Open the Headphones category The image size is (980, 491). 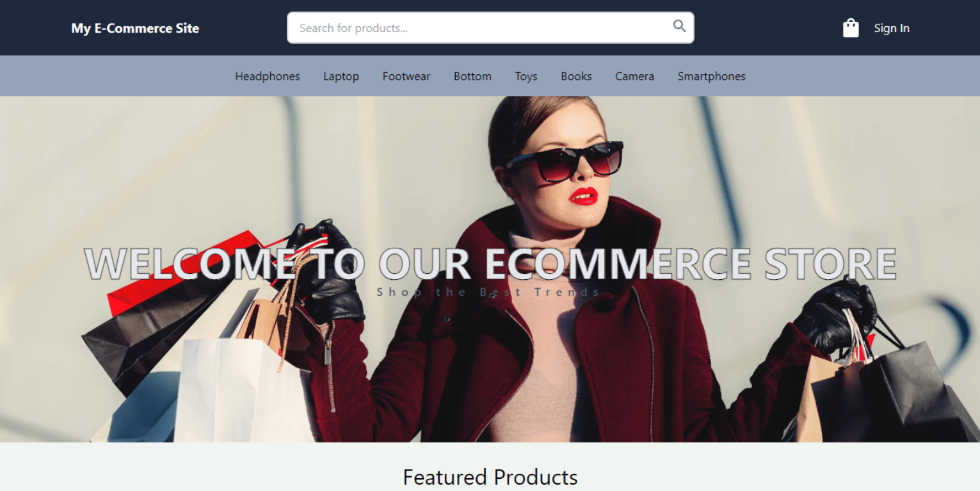pyautogui.click(x=268, y=76)
